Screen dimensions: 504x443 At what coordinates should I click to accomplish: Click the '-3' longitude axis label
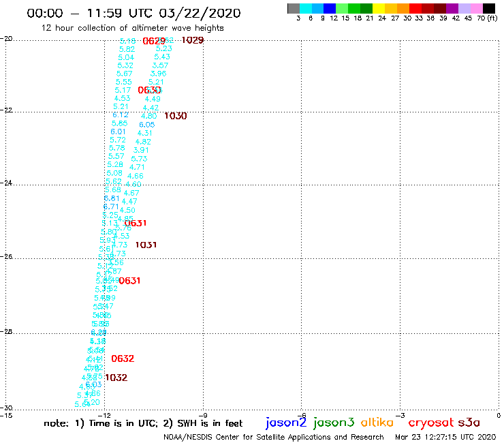[400, 415]
